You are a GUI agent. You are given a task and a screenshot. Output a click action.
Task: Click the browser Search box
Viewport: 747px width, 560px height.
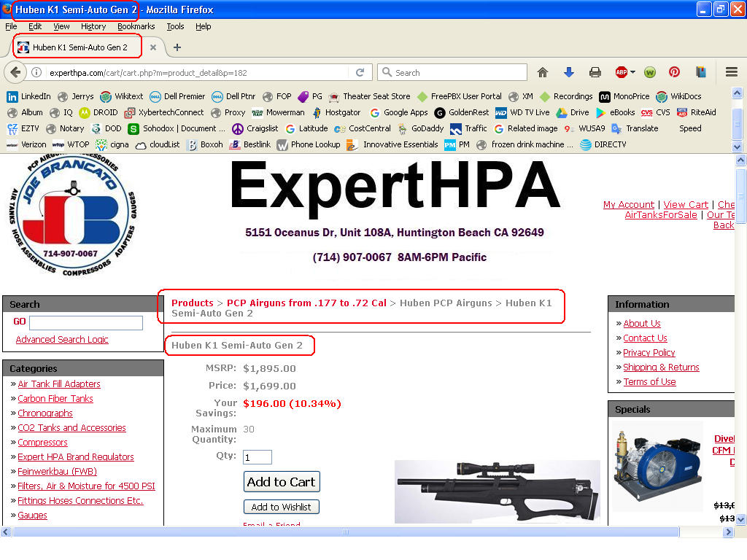tap(452, 72)
